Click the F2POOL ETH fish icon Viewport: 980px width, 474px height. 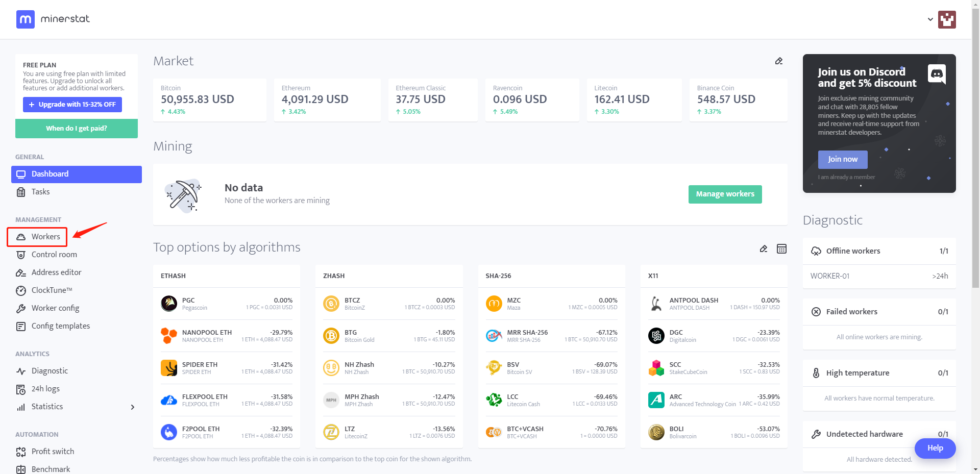169,432
